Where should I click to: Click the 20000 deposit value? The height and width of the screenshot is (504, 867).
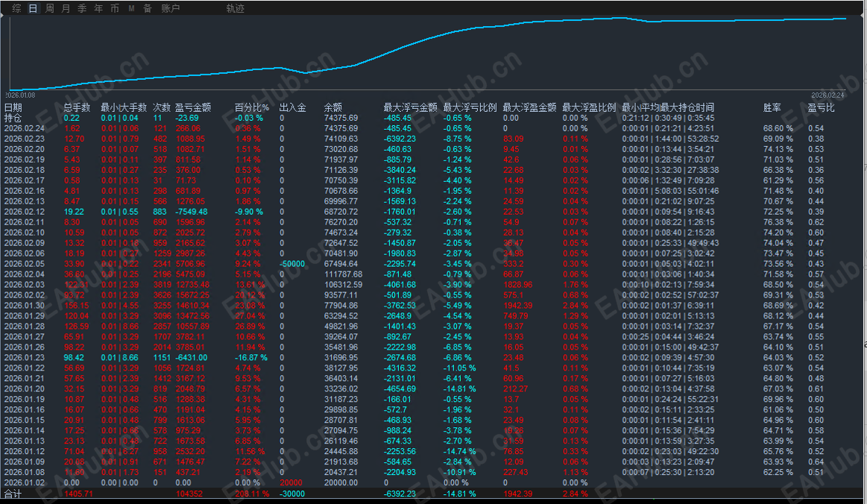[291, 483]
